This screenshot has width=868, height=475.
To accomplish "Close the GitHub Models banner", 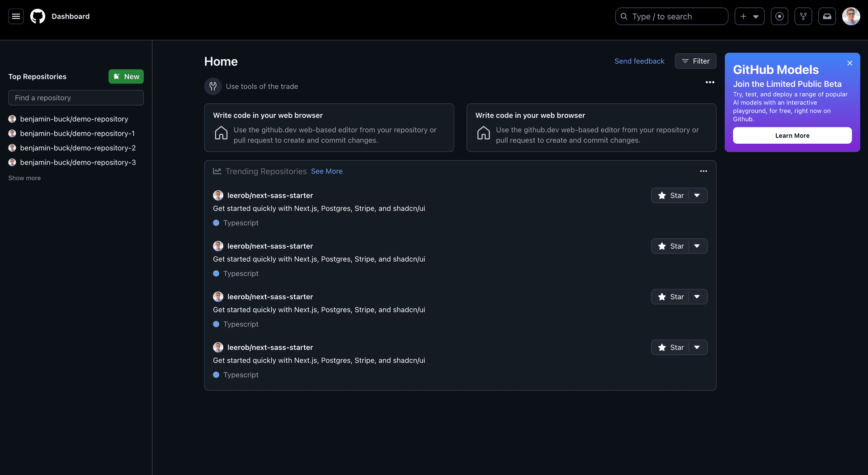I will point(850,63).
